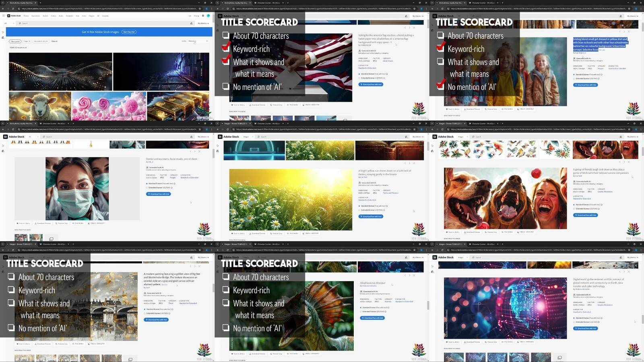644x362 pixels.
Task: Open Templates in the search results page navigation
Action: point(69,16)
